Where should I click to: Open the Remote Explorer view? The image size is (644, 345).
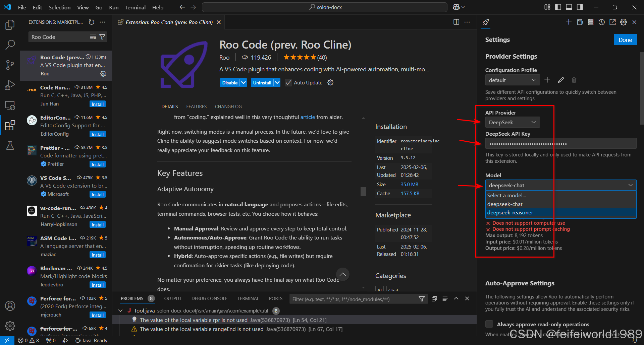click(x=10, y=105)
